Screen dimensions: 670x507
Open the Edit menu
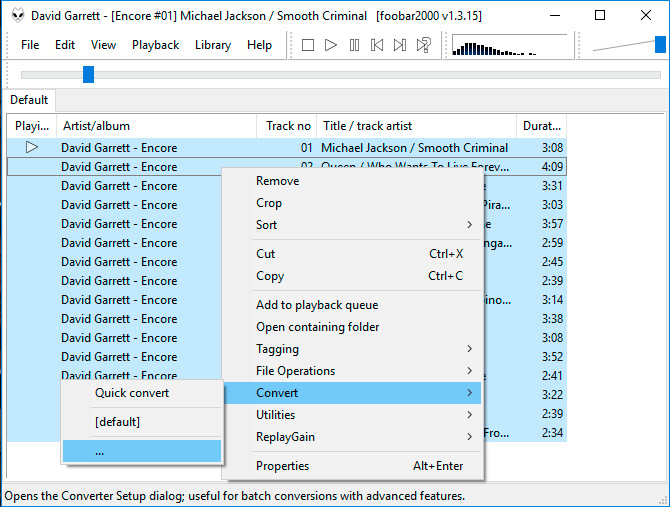pyautogui.click(x=65, y=45)
